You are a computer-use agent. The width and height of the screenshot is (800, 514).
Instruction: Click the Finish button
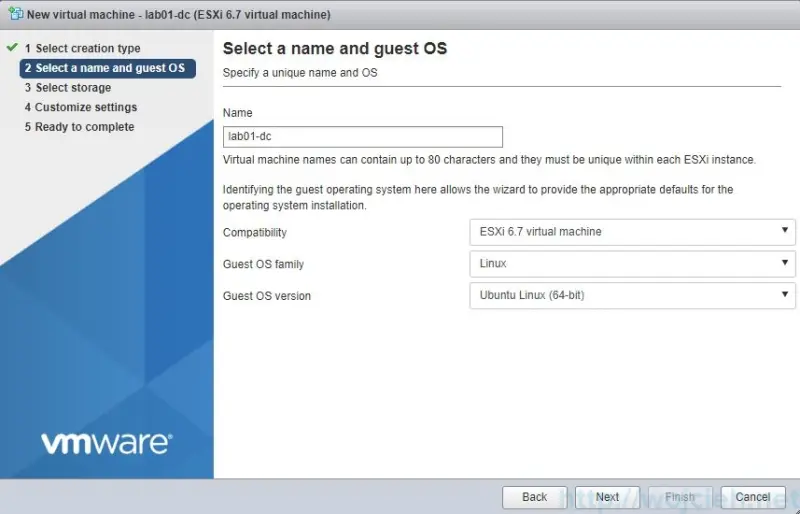679,497
